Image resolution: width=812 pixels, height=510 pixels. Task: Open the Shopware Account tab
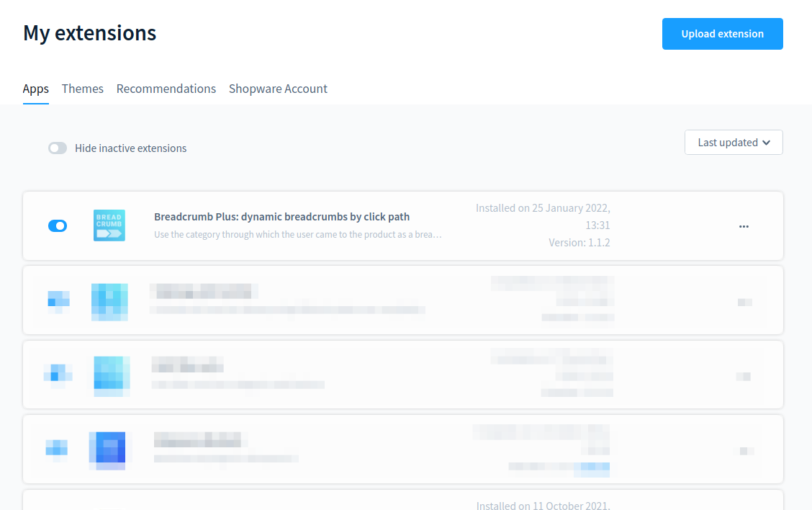point(278,89)
